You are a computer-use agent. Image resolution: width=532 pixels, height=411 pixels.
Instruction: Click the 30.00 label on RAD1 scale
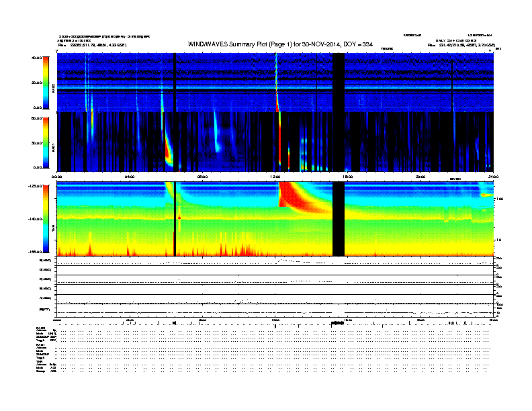pos(36,143)
